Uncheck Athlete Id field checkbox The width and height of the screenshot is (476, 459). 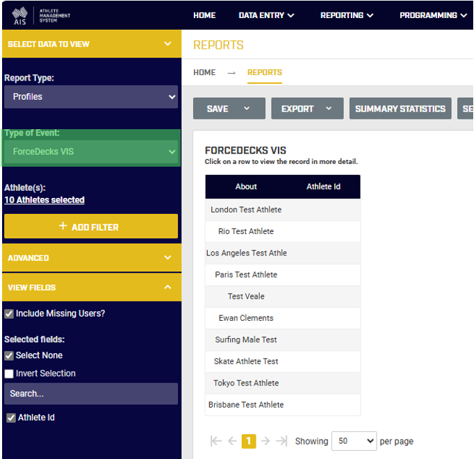[11, 418]
